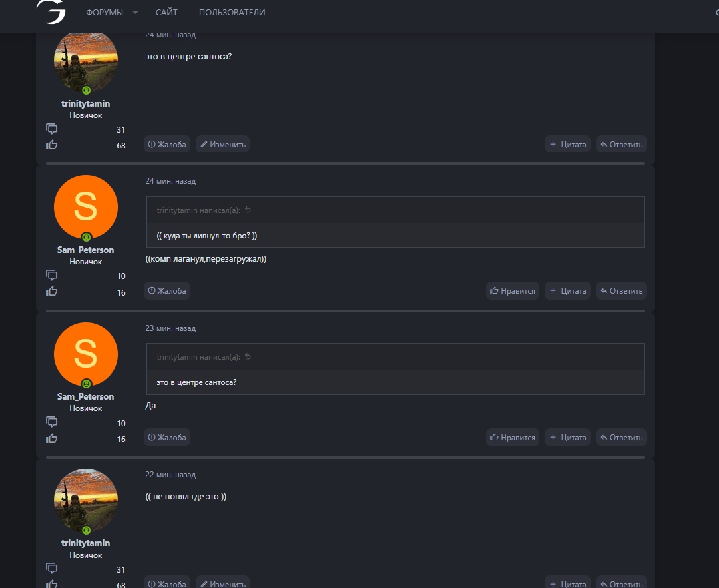Quote the 'Да' post with Цитата
This screenshot has height=588, width=719.
click(568, 437)
